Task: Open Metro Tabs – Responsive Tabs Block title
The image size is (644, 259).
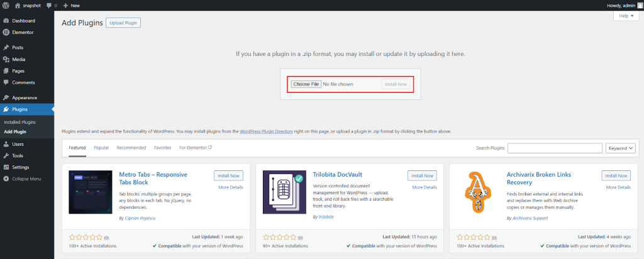Action: [153, 179]
